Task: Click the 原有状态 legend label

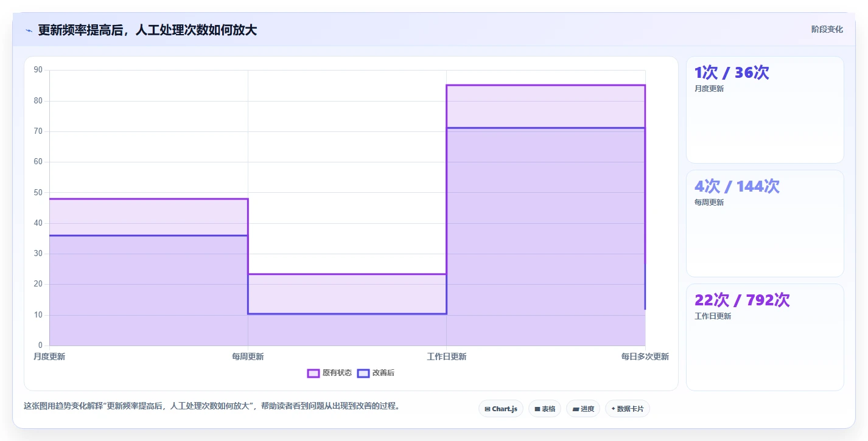Action: tap(337, 373)
